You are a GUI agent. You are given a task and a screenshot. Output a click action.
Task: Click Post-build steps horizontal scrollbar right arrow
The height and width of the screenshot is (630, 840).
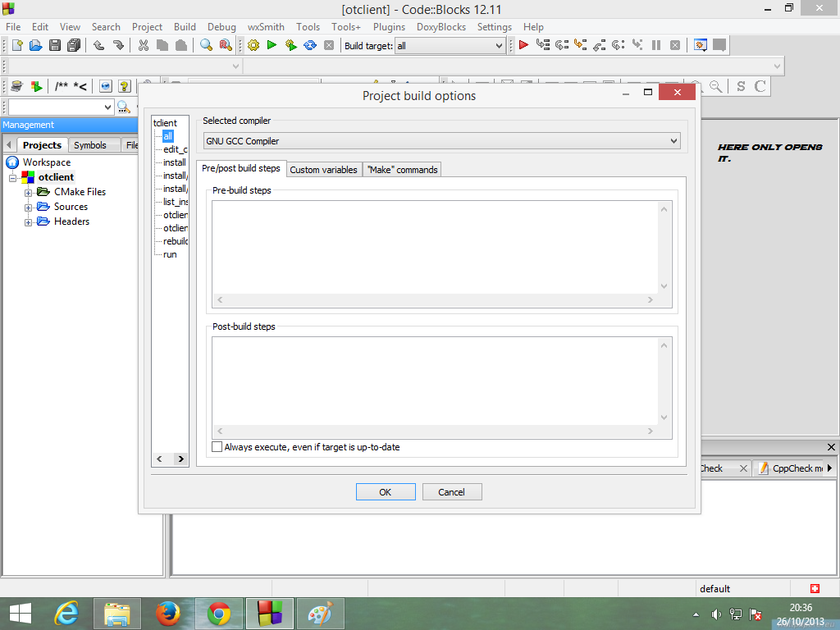[x=651, y=431]
